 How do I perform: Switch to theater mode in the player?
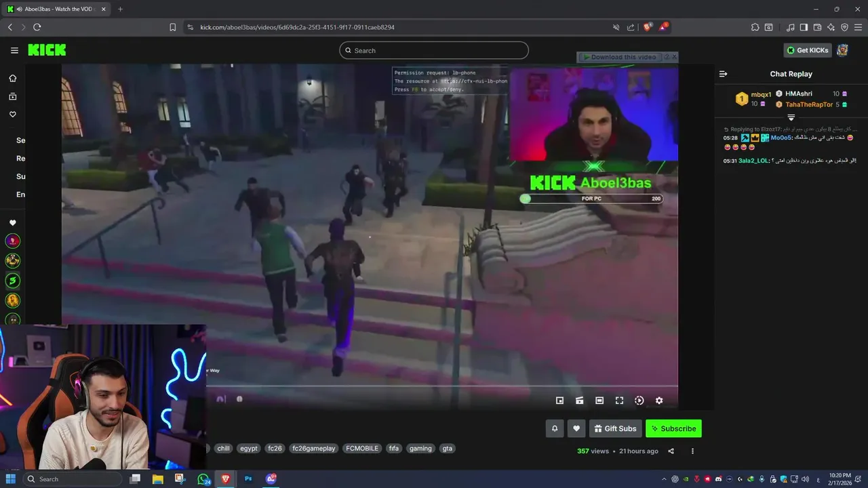tap(599, 401)
